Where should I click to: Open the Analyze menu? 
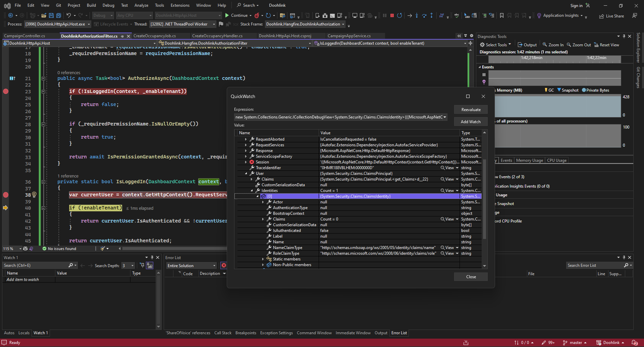point(141,5)
